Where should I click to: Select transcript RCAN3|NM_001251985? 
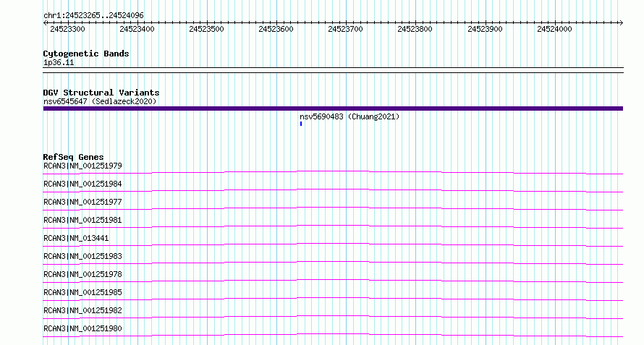82,292
